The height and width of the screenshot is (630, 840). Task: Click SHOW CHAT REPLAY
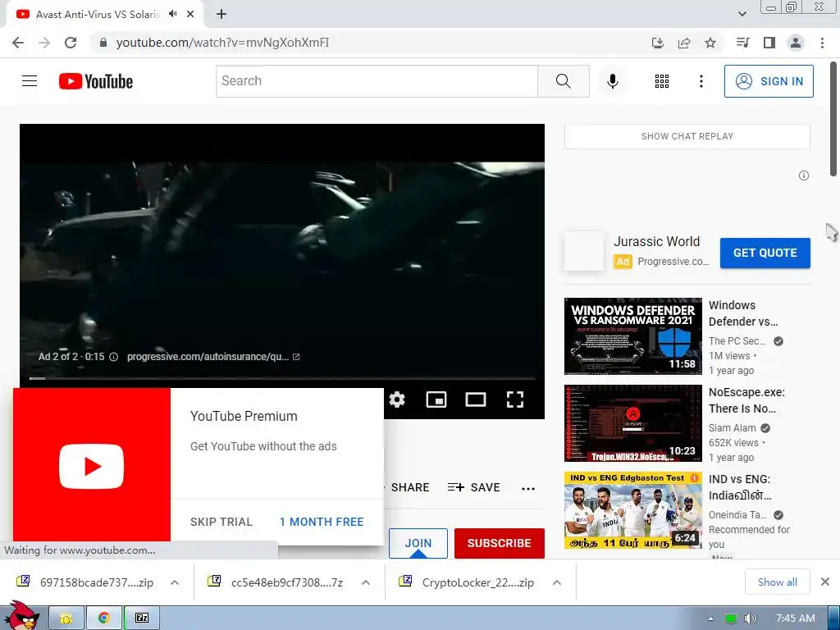point(687,137)
